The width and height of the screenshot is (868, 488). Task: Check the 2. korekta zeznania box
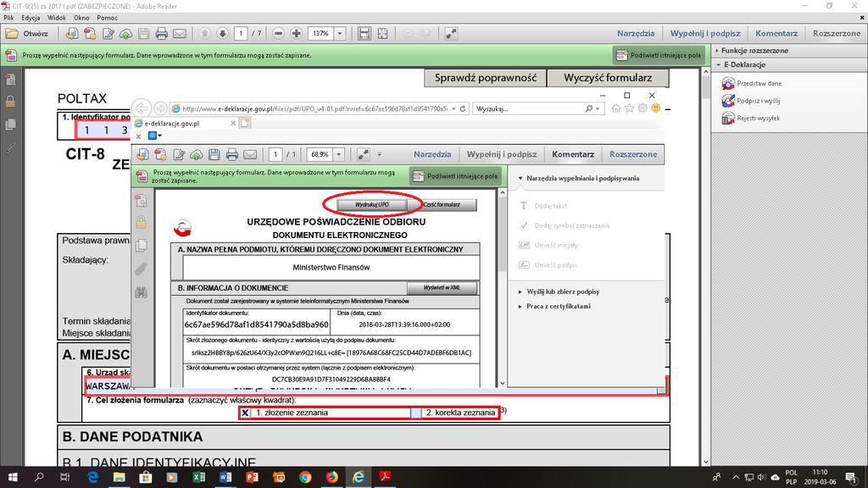click(415, 413)
